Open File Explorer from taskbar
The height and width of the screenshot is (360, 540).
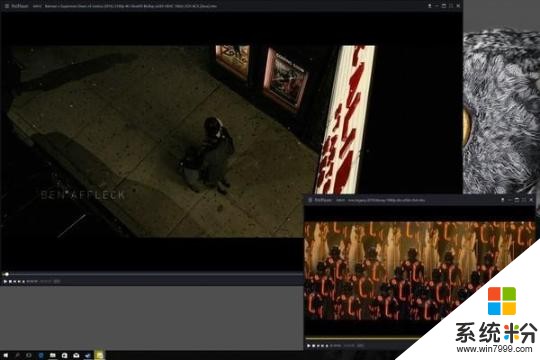(53, 355)
